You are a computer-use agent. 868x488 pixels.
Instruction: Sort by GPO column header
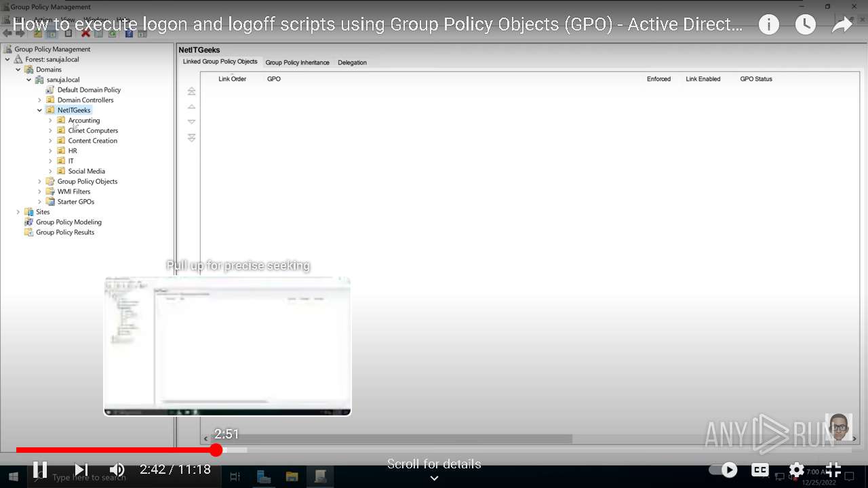click(x=274, y=79)
